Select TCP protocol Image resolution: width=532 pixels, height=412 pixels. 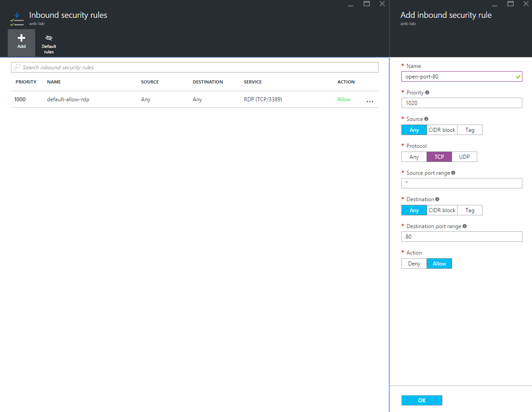[x=439, y=156]
